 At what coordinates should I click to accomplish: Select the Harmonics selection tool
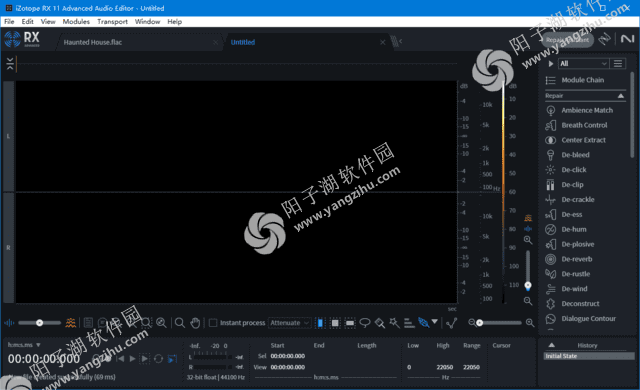click(409, 323)
